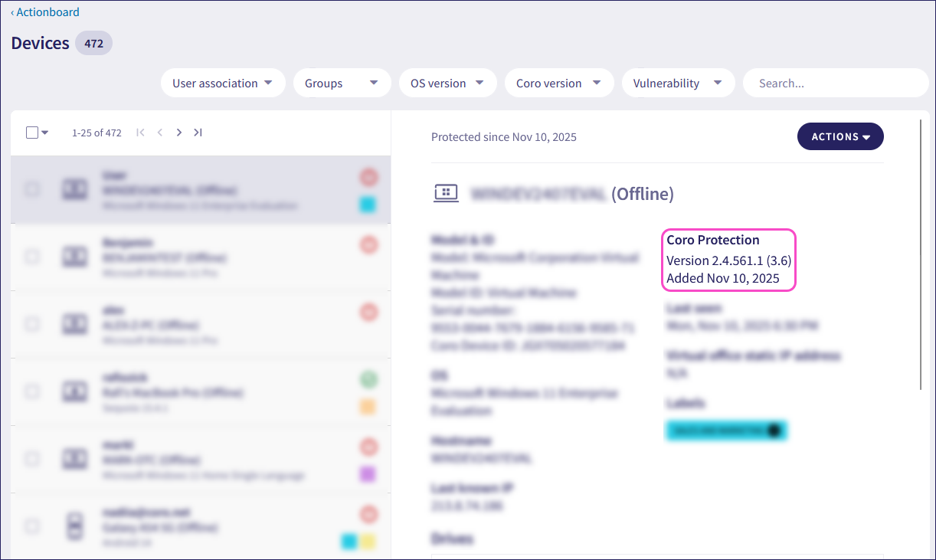Click the devices Search field

tap(835, 84)
